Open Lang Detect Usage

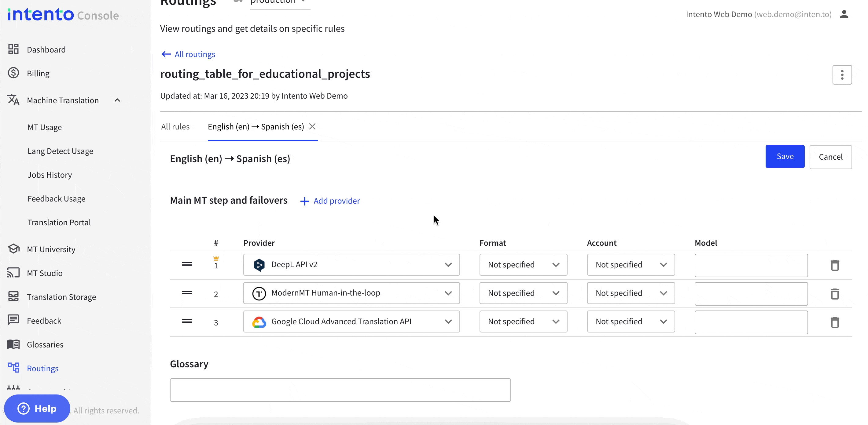[60, 151]
